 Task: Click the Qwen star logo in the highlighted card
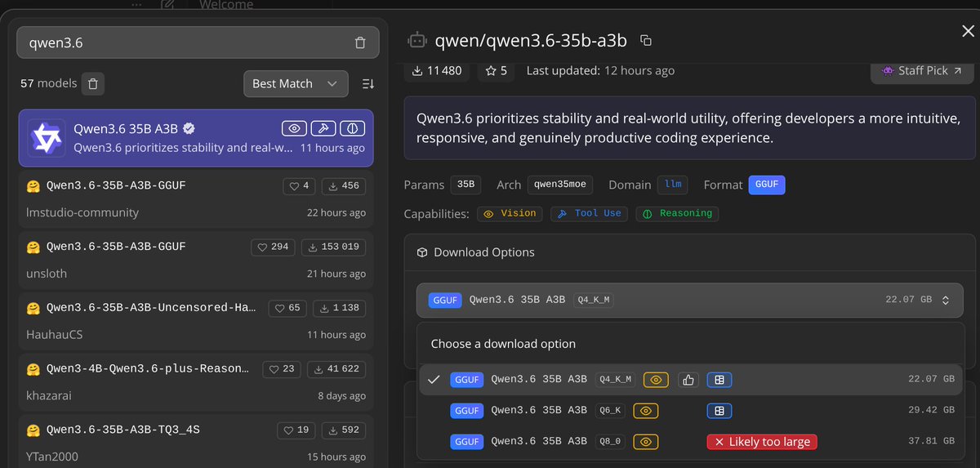click(46, 138)
